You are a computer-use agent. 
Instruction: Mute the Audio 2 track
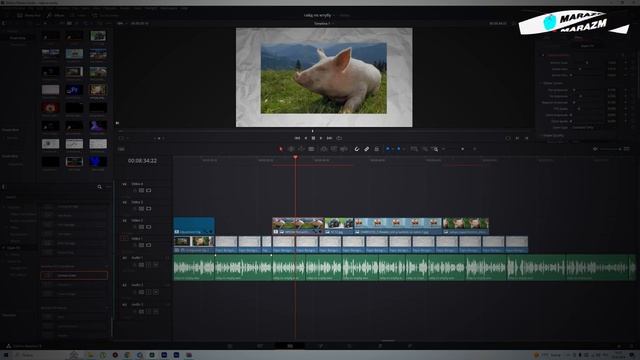156,292
